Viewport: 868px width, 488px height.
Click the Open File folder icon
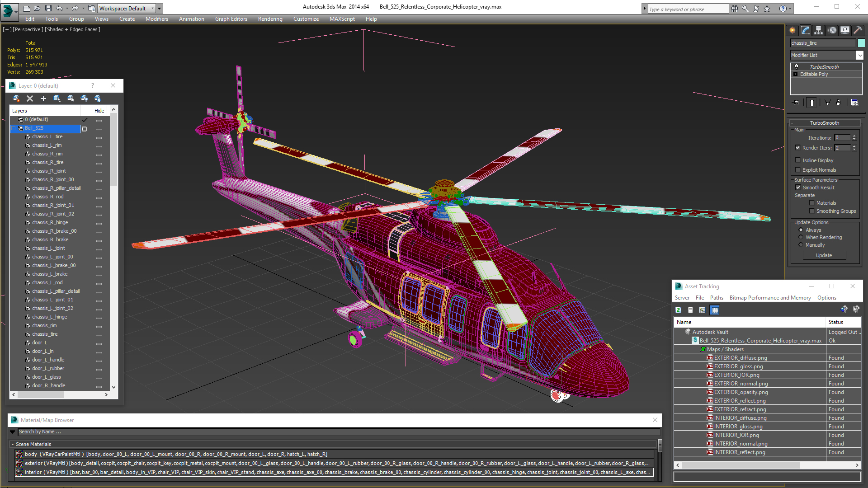38,8
